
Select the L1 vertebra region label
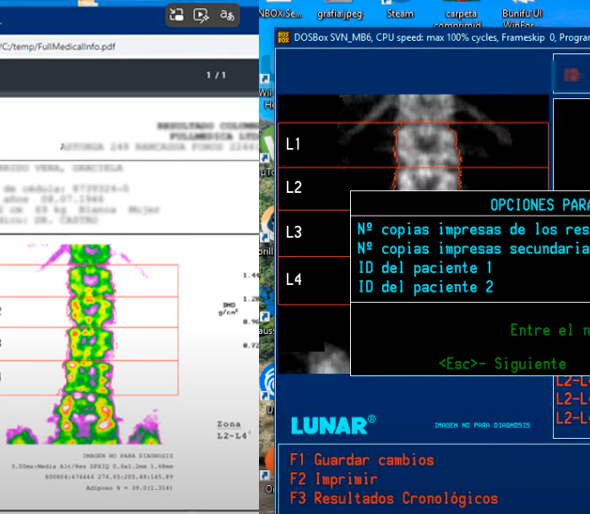point(293,144)
